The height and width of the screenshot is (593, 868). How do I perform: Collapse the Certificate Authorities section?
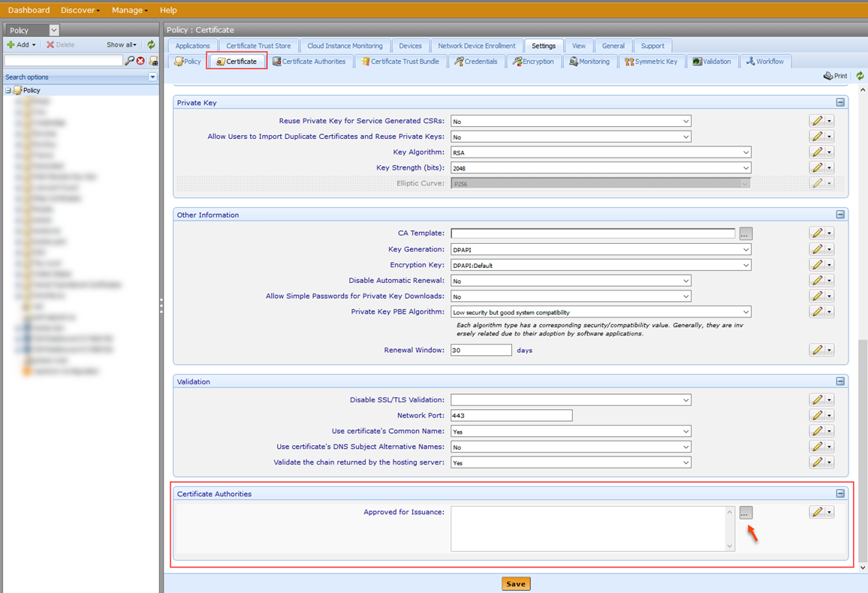[x=840, y=493]
